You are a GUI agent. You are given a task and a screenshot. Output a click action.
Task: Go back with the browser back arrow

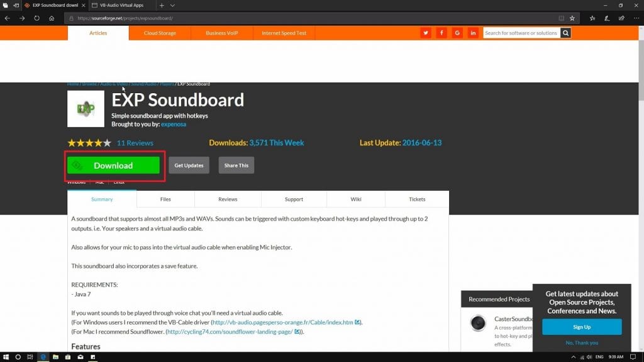(x=8, y=18)
